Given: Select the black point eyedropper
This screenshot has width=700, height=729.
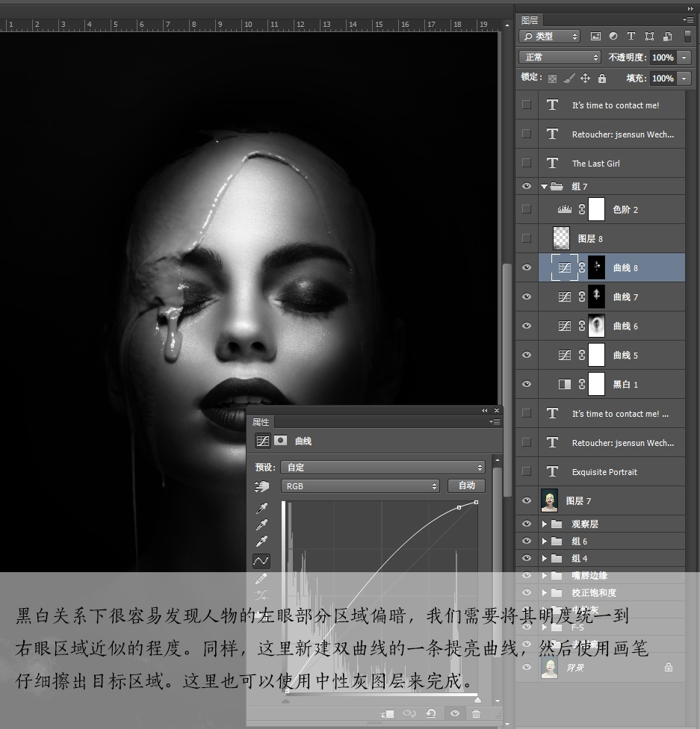Looking at the screenshot, I should [x=262, y=508].
